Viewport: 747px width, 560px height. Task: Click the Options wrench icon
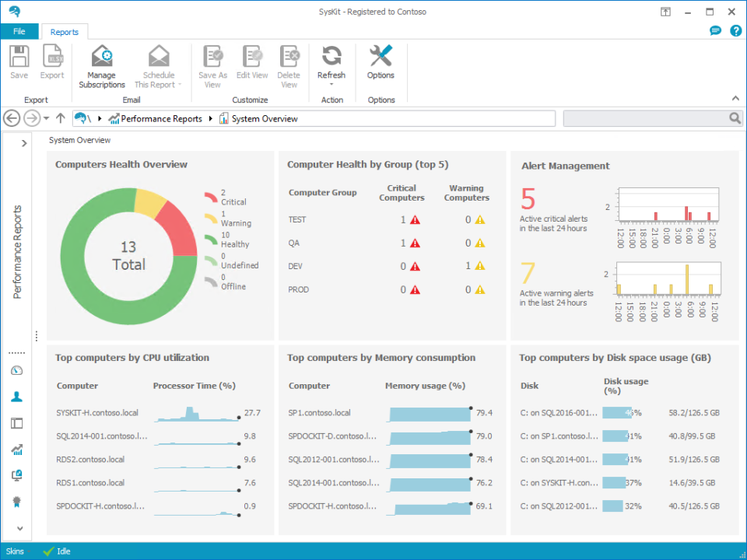pyautogui.click(x=381, y=58)
